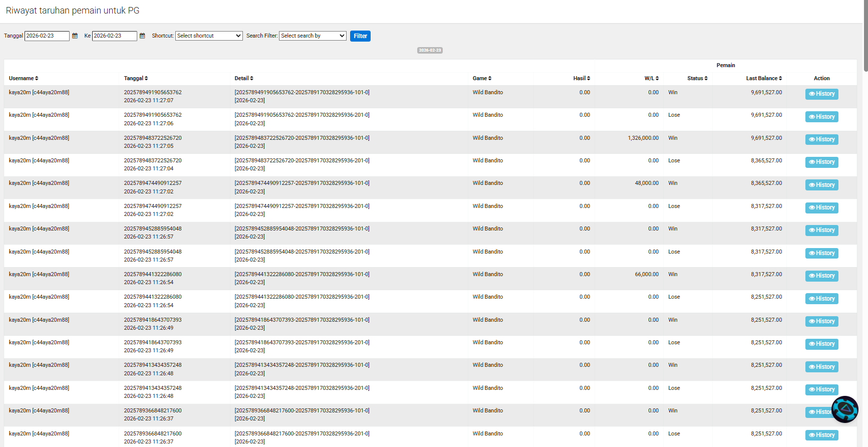View History for 11:26:49 Win row
Viewport: 868px width, 447px height.
[x=821, y=322]
